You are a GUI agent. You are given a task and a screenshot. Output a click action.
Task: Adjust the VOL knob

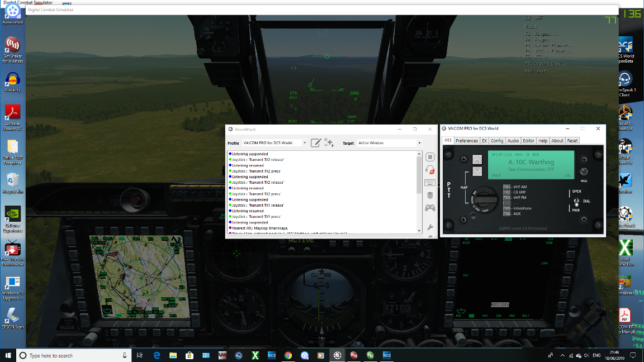584,172
